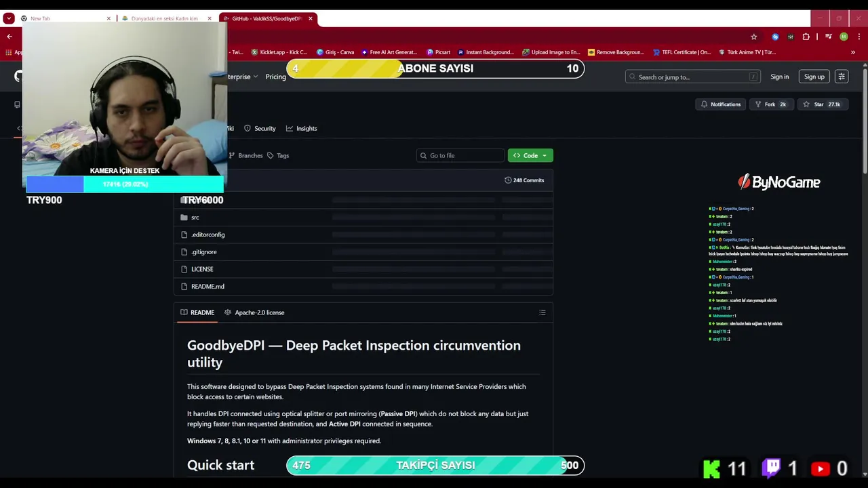Viewport: 868px width, 488px height.
Task: Select the README tab
Action: click(197, 312)
